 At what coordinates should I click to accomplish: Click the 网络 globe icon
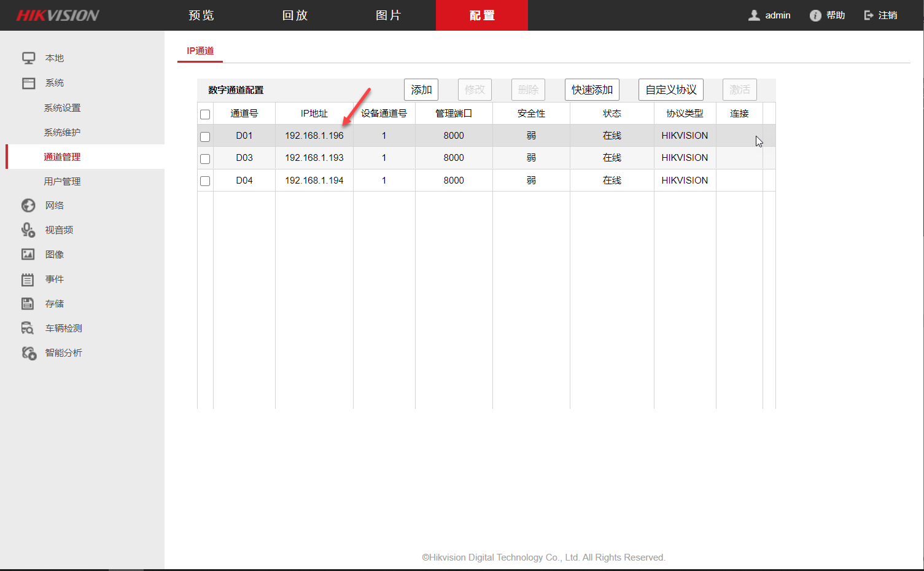[x=28, y=205]
